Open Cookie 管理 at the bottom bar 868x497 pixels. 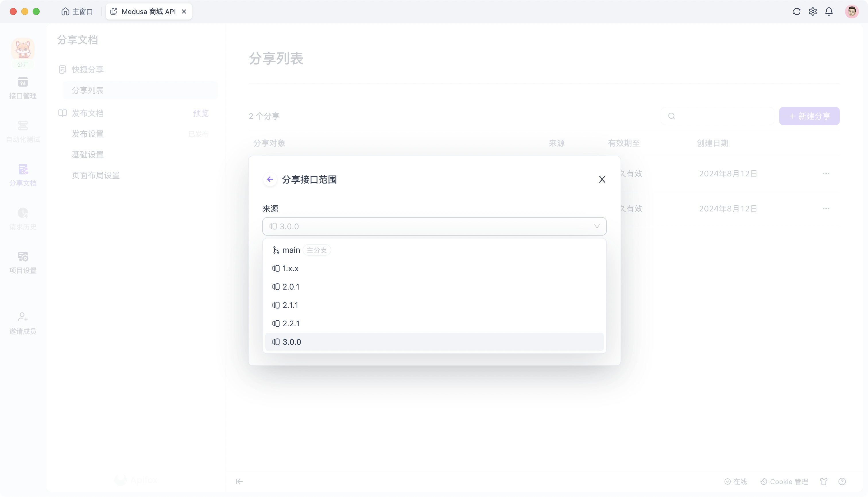click(784, 481)
